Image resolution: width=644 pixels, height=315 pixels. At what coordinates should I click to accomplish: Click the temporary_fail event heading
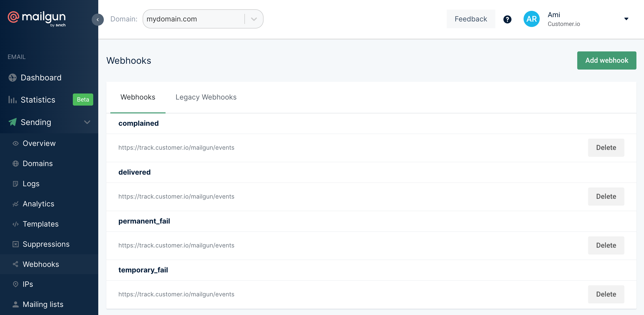[x=143, y=270]
